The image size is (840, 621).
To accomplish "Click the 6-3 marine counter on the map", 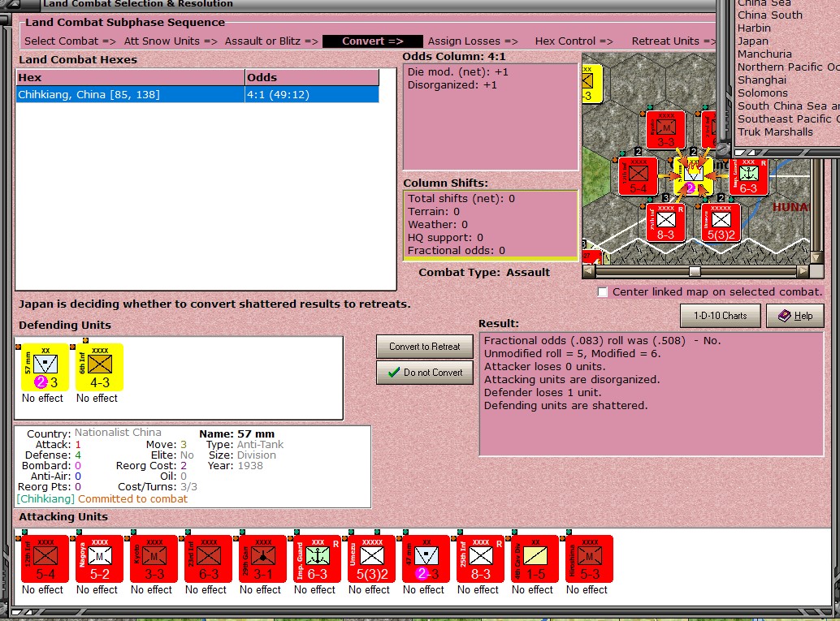I will [748, 176].
